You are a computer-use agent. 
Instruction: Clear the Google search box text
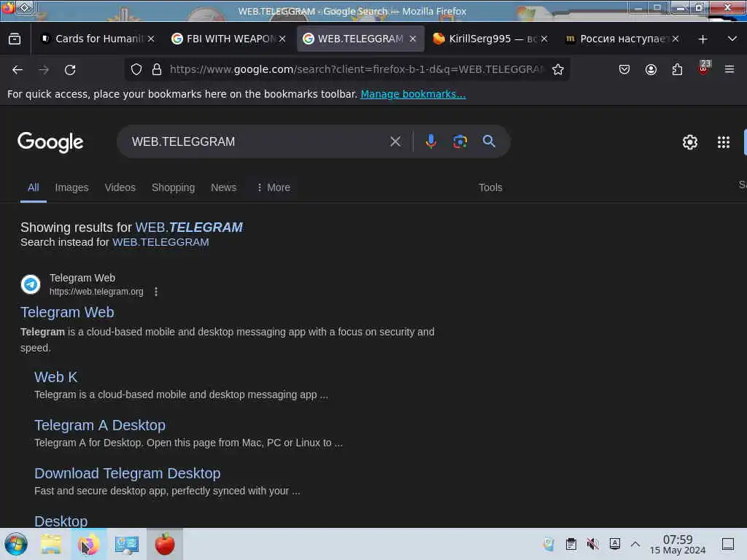click(395, 141)
